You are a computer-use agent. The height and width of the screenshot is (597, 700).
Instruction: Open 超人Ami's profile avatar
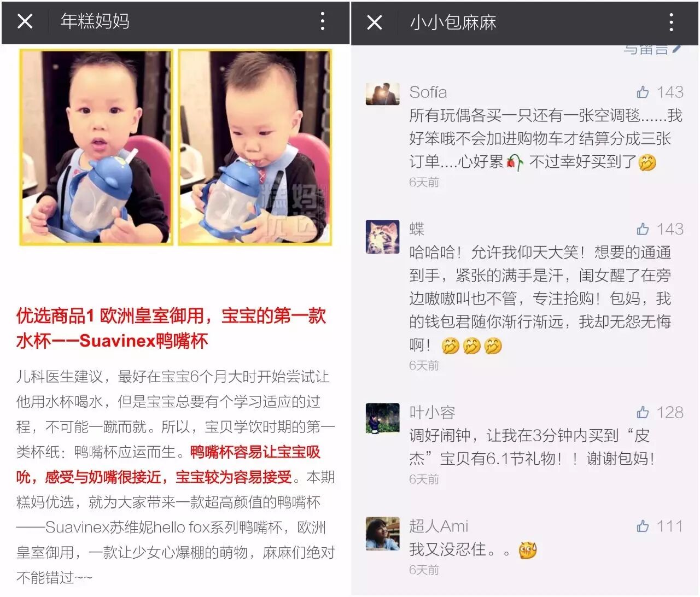382,534
